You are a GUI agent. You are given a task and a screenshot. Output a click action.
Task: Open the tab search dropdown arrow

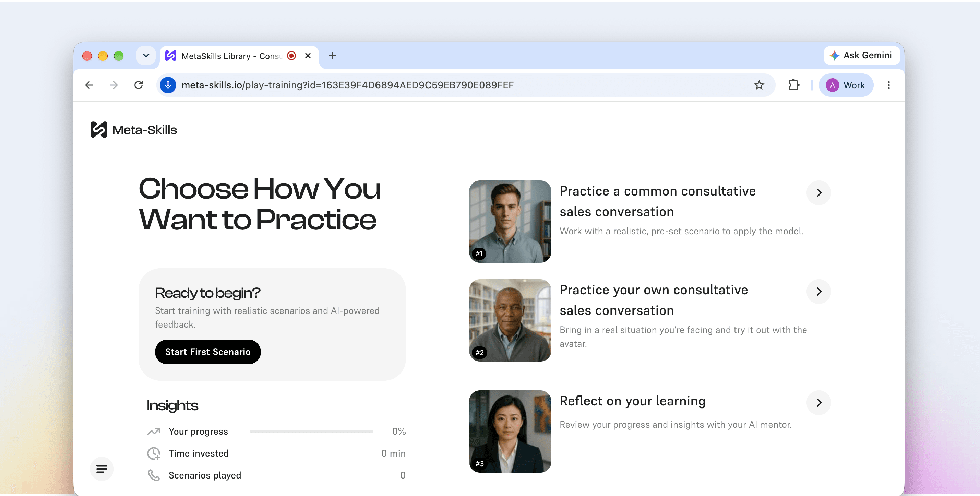[x=146, y=56]
